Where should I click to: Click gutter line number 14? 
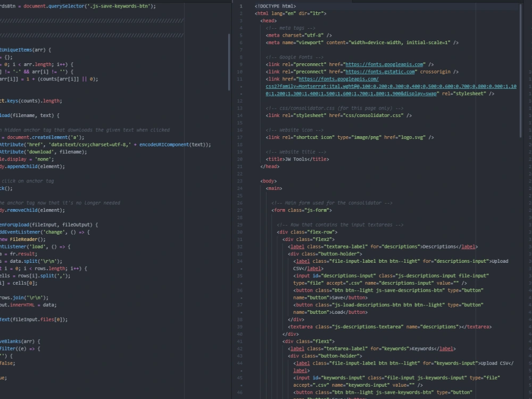tap(239, 115)
